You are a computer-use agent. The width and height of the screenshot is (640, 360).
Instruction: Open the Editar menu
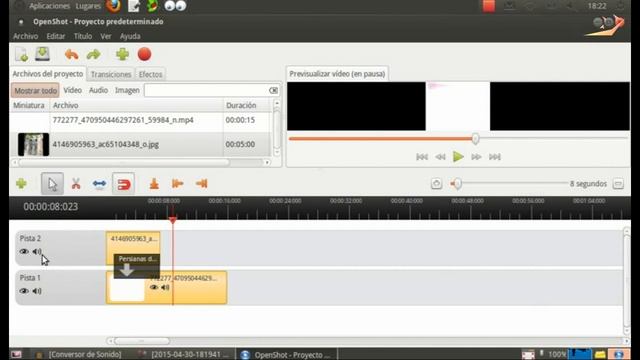click(56, 36)
